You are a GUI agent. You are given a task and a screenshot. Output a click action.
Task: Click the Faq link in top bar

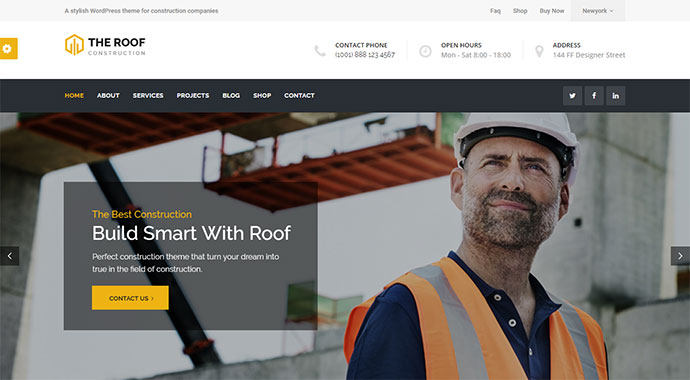(x=495, y=11)
